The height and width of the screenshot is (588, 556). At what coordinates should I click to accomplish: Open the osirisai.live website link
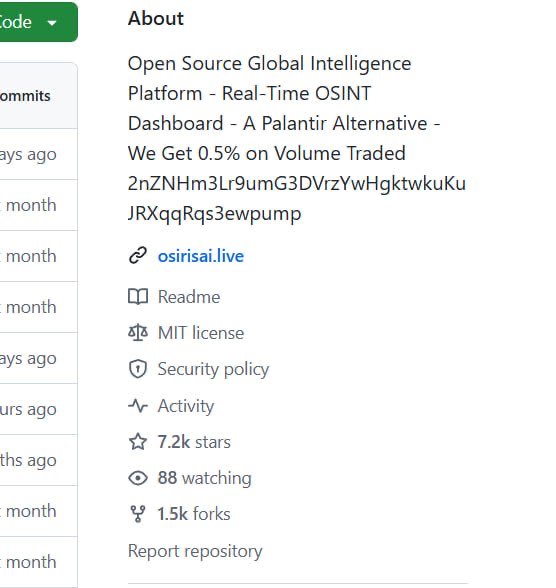201,256
